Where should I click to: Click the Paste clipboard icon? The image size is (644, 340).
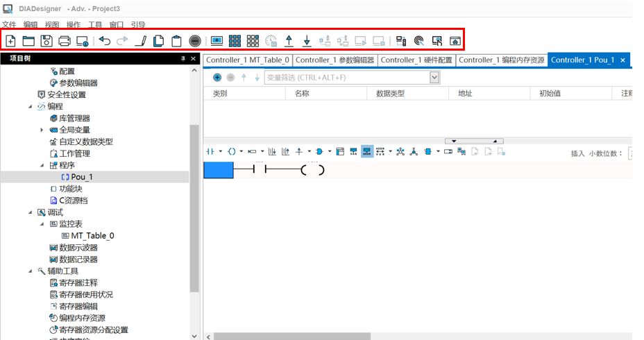click(176, 41)
